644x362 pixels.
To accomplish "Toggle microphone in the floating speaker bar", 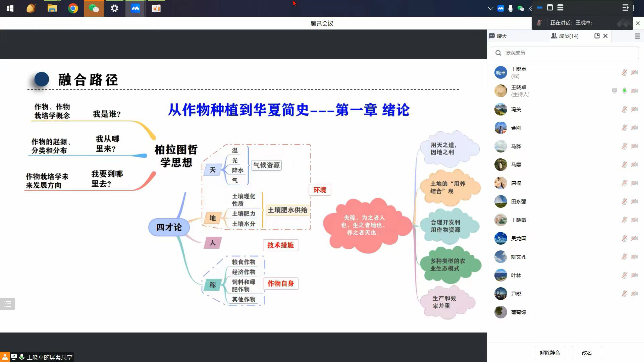I will pos(539,23).
